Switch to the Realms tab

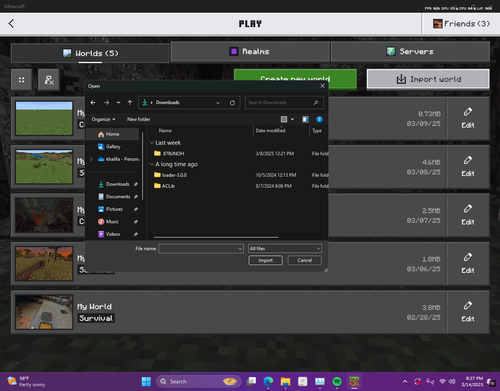coord(250,52)
